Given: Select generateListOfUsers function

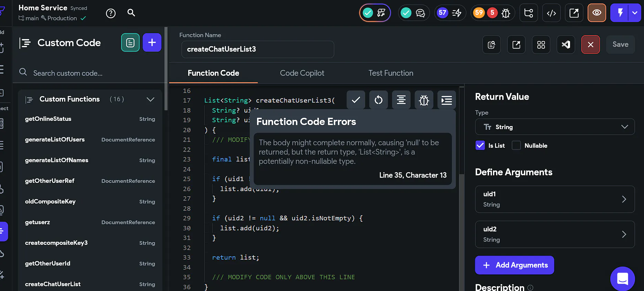Looking at the screenshot, I should coord(90,139).
